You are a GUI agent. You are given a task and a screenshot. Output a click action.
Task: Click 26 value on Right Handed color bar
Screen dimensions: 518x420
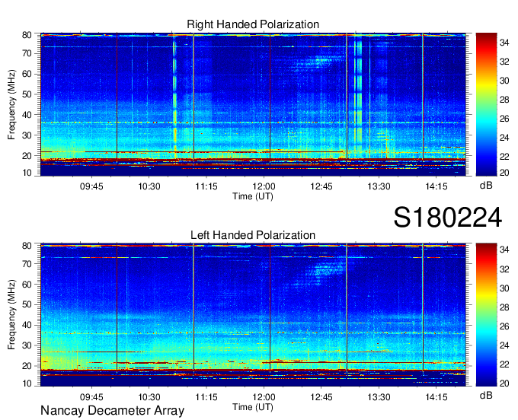(504, 119)
